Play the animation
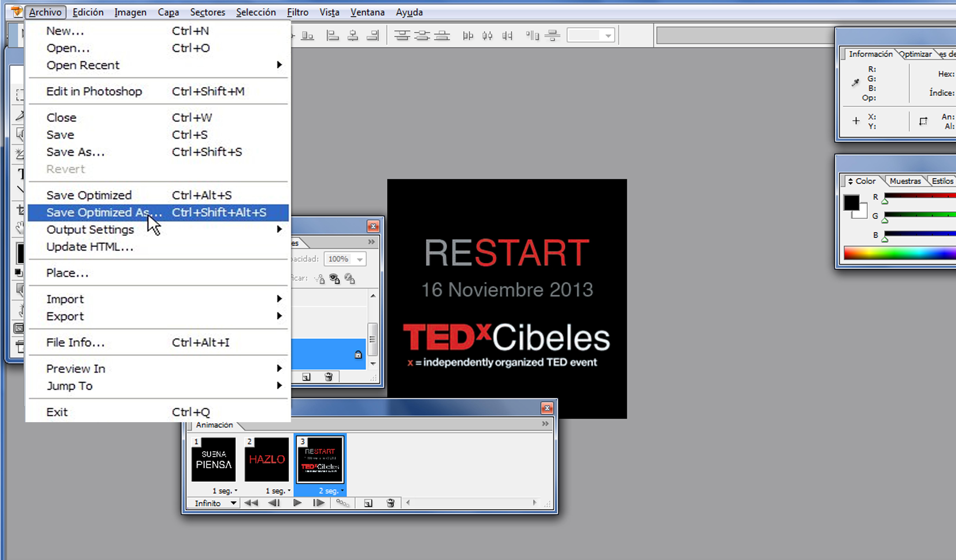Image resolution: width=956 pixels, height=560 pixels. pyautogui.click(x=297, y=503)
